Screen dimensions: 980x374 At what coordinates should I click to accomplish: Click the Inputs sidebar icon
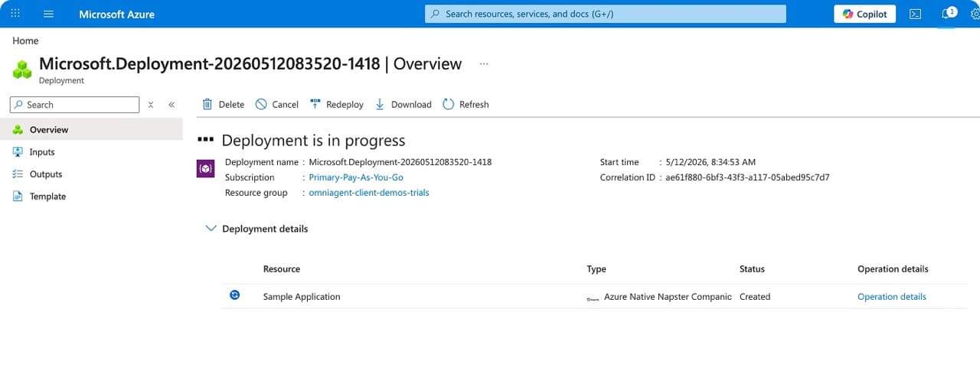coord(18,152)
